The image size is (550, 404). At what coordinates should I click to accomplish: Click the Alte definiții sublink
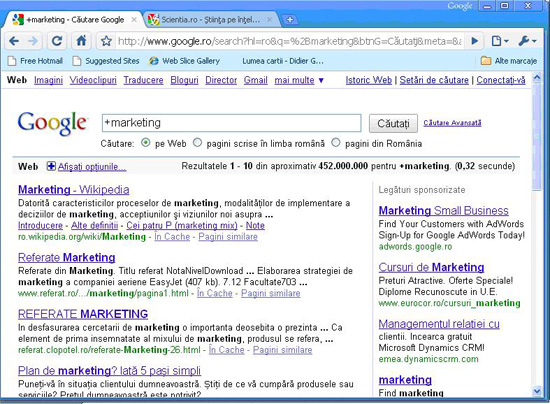tap(95, 225)
